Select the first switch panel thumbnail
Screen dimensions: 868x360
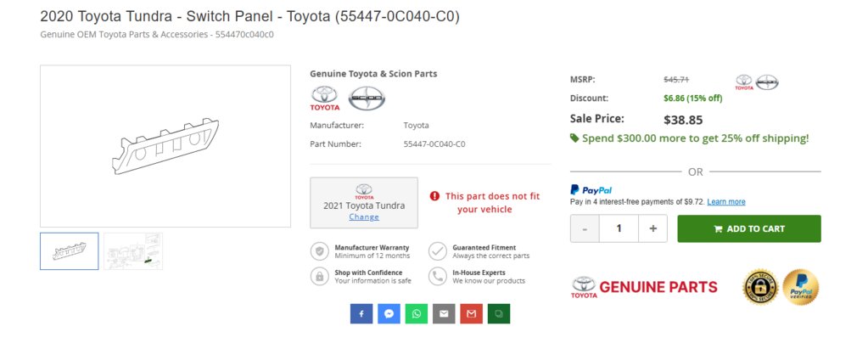[x=70, y=250]
